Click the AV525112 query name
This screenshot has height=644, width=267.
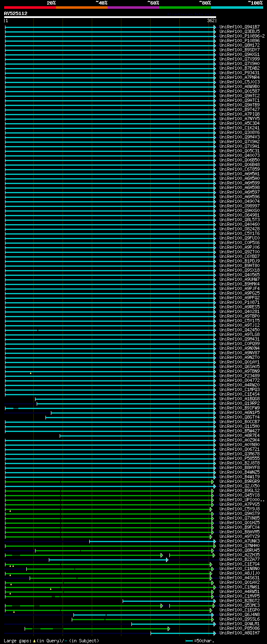click(x=16, y=13)
